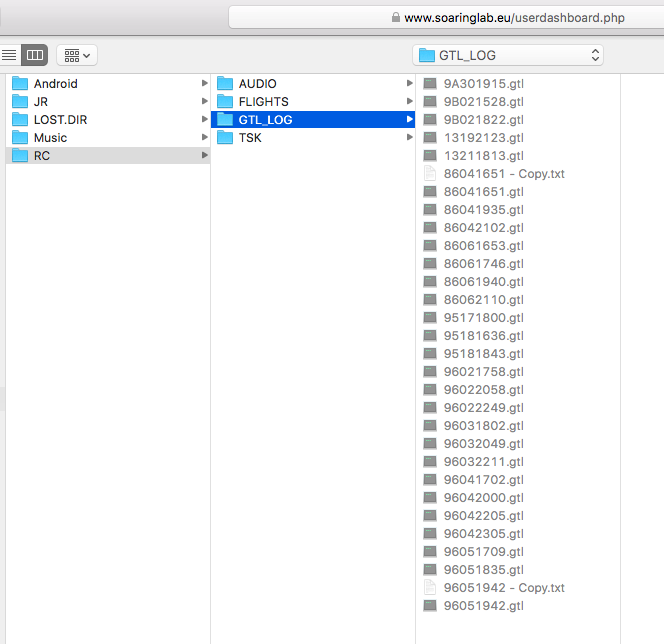This screenshot has width=664, height=644.
Task: Select file 96051942.gtl
Action: click(483, 606)
